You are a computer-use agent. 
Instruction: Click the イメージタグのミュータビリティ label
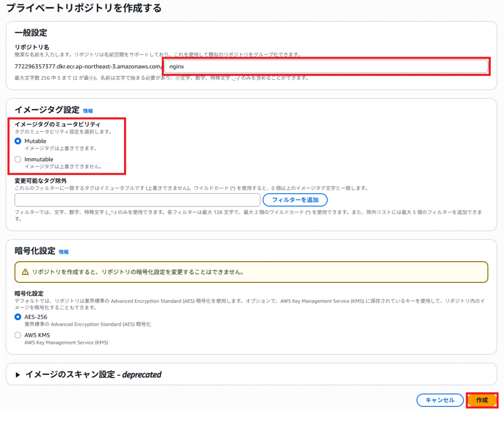point(58,124)
